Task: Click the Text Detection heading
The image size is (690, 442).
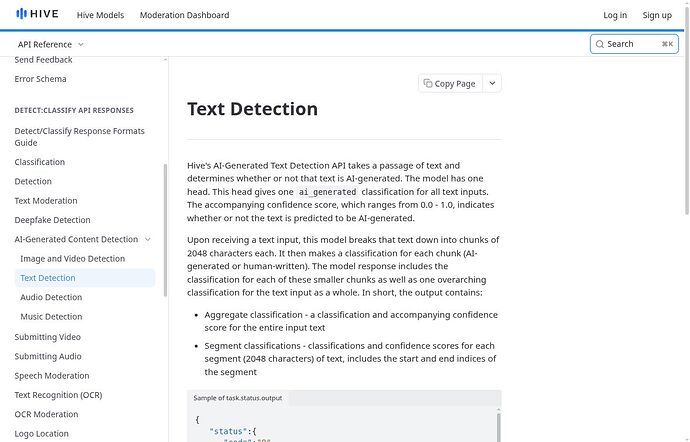Action: pos(253,109)
